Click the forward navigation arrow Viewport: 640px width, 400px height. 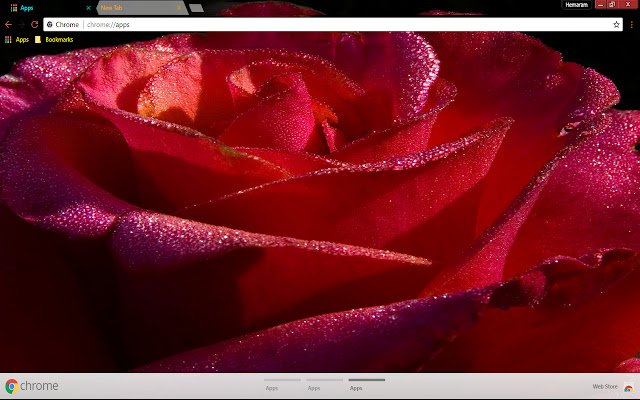coord(22,24)
